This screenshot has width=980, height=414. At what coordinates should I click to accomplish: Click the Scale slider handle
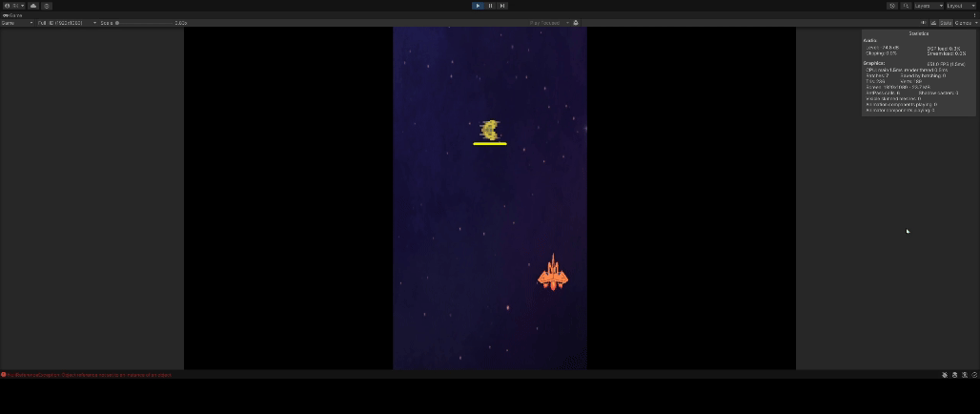pos(117,23)
